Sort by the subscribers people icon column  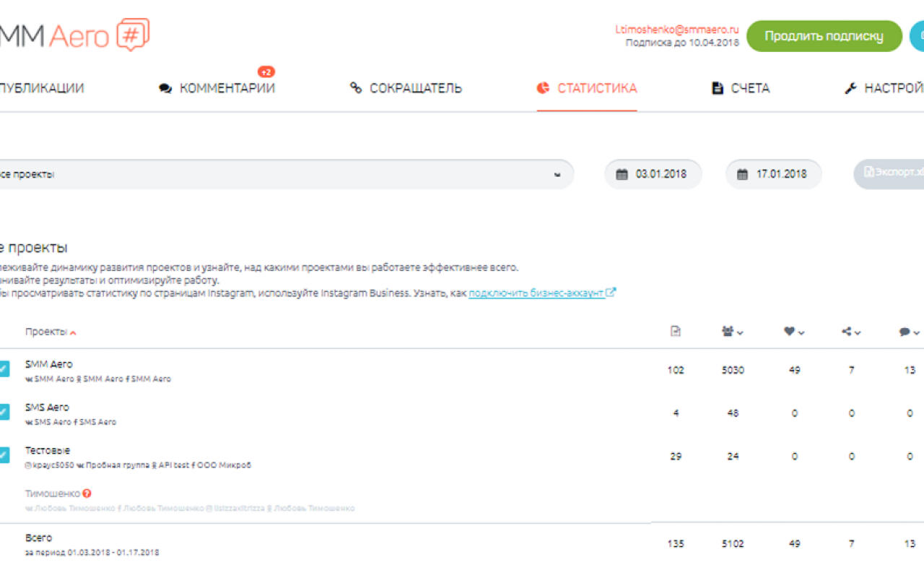click(733, 332)
